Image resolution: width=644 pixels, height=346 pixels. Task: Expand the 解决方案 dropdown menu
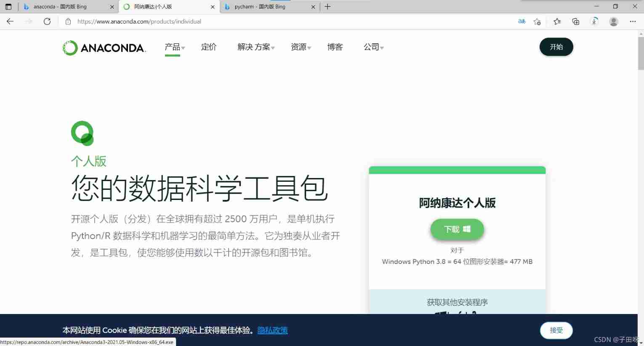[x=256, y=47]
